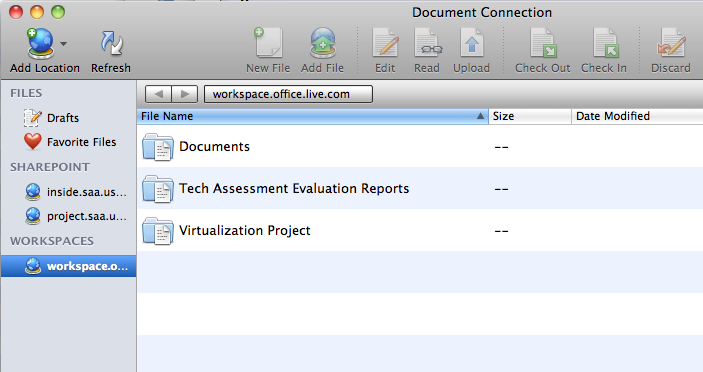Create a New File from toolbar
Screen dimensions: 703x372
[x=268, y=43]
